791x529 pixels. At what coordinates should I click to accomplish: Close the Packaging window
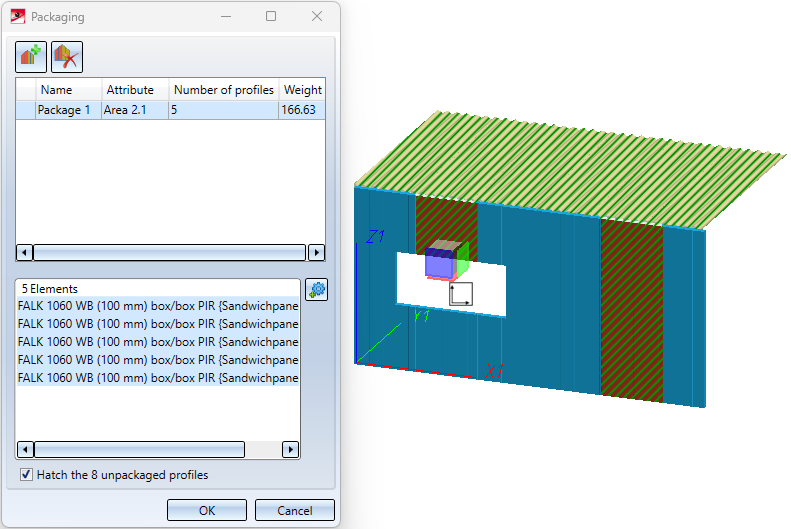pos(317,17)
